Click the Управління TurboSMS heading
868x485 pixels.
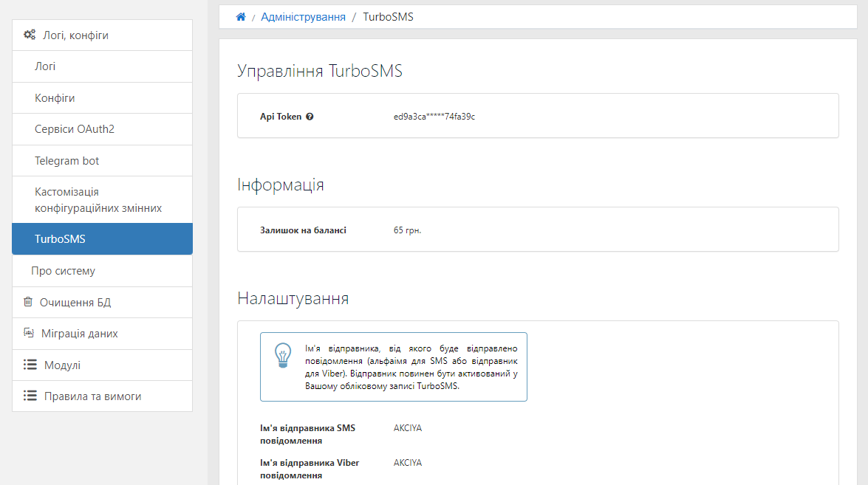point(320,71)
